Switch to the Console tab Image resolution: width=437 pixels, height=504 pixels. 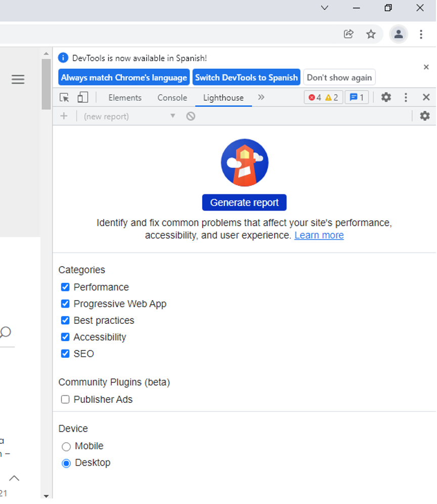[172, 98]
